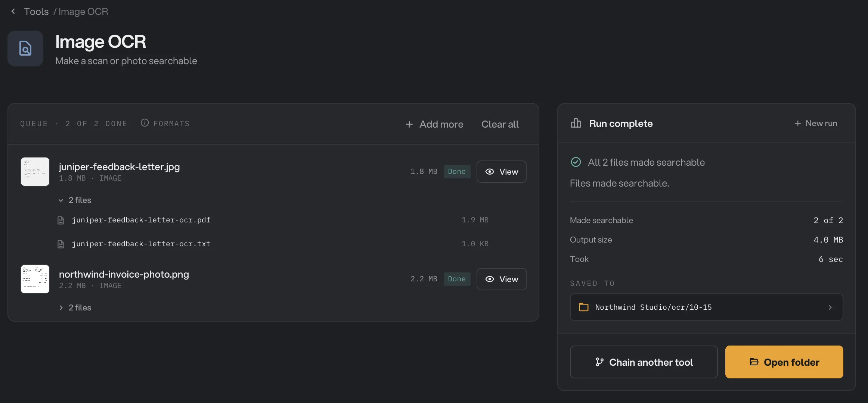
Task: Select the northwind-invoice-photo.png file name
Action: pyautogui.click(x=124, y=274)
